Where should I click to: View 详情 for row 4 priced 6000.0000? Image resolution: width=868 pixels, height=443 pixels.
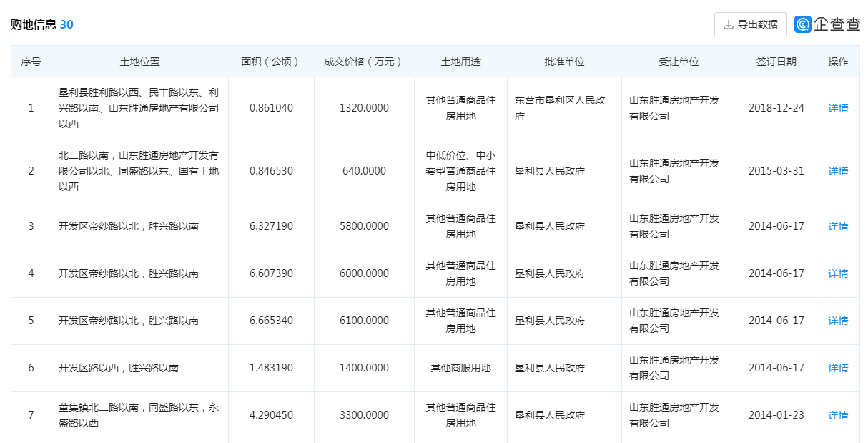[x=838, y=273]
